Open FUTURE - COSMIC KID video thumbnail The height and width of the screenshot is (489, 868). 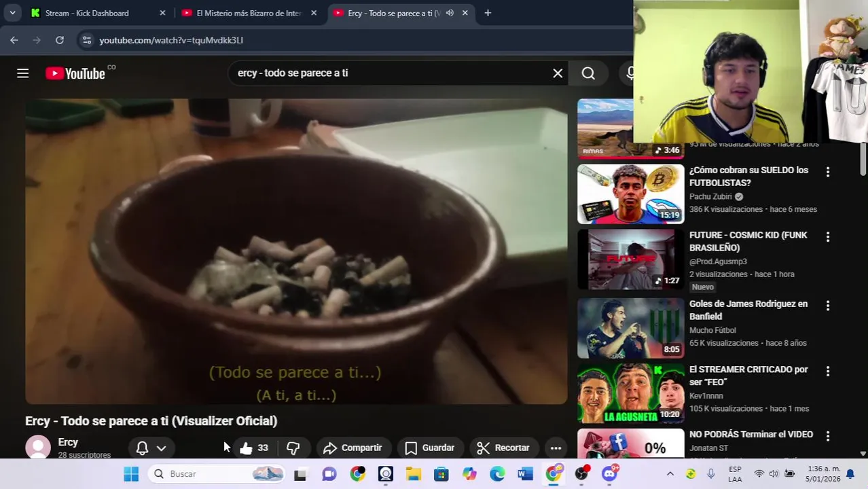(x=631, y=259)
